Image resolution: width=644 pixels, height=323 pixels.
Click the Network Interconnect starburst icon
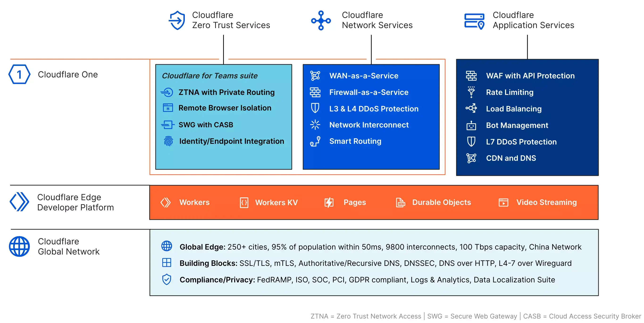click(x=315, y=125)
